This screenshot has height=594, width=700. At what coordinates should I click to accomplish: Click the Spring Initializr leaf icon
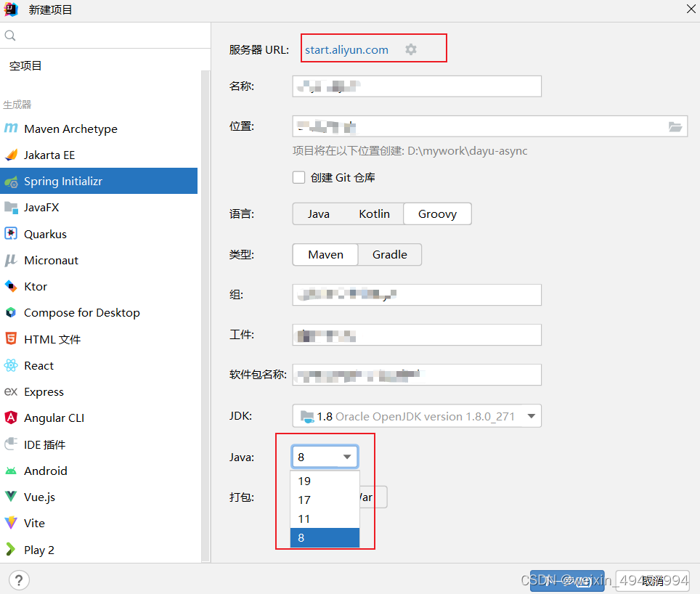[x=11, y=182]
